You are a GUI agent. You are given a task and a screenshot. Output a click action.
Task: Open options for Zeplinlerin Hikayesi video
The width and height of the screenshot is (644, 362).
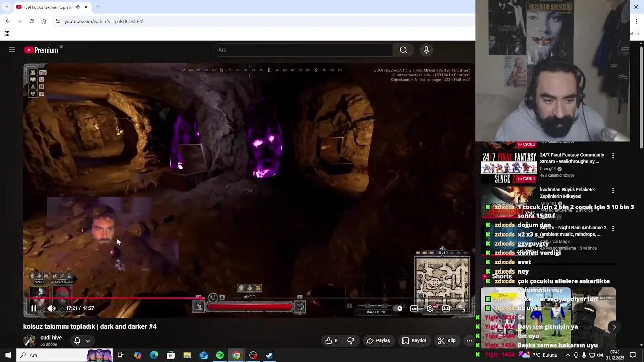click(x=613, y=191)
